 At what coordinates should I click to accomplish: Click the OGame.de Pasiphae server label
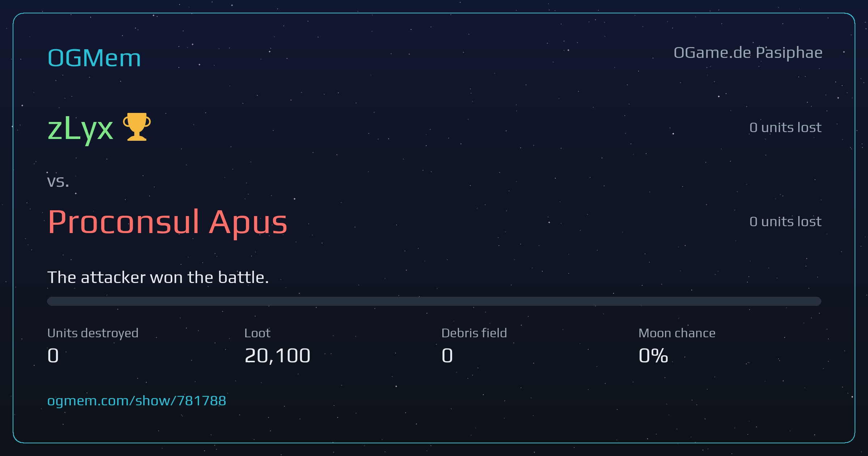(x=748, y=53)
